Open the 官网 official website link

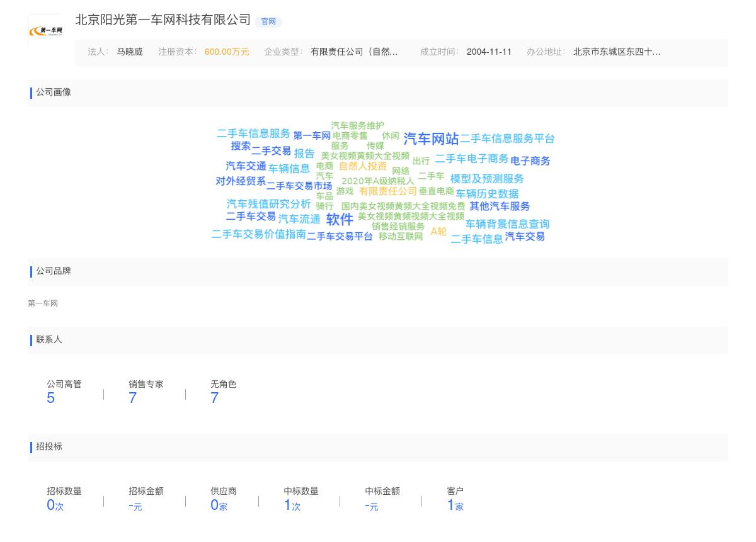click(268, 21)
